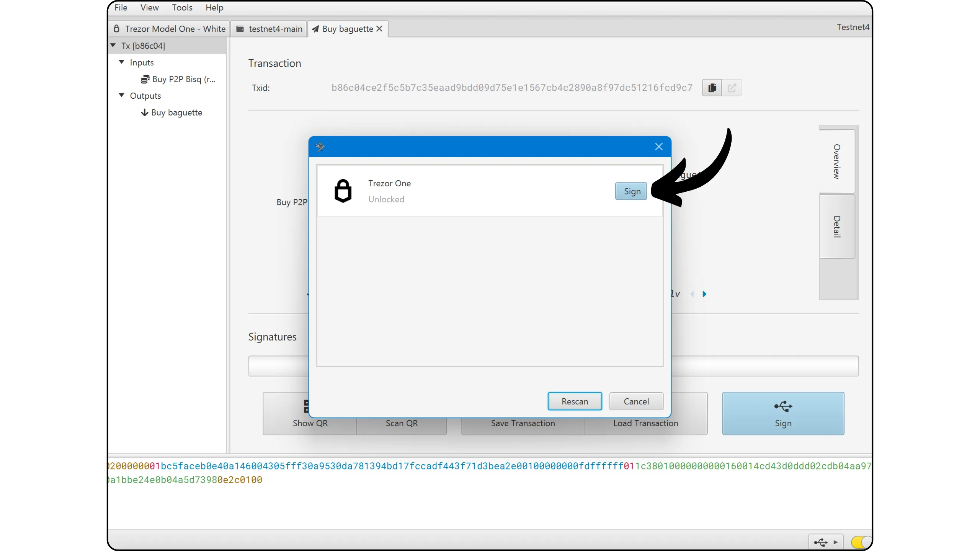The width and height of the screenshot is (980, 551).
Task: Cancel the device dialog
Action: point(636,401)
